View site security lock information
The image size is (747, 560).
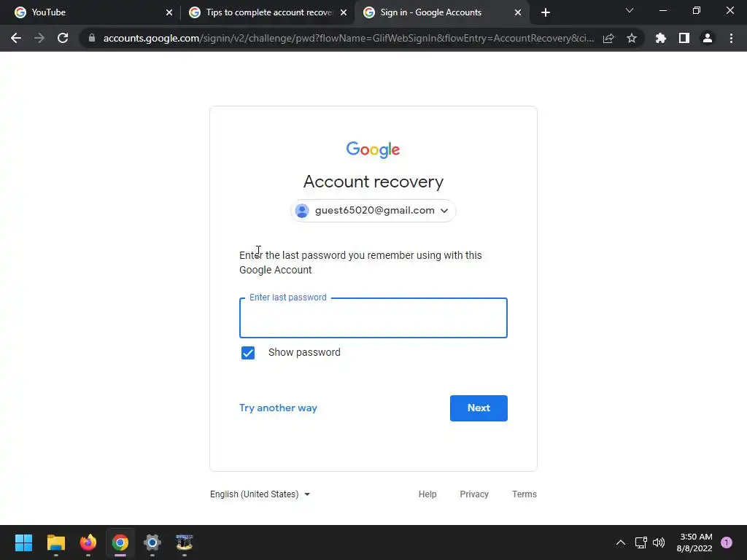(x=92, y=38)
